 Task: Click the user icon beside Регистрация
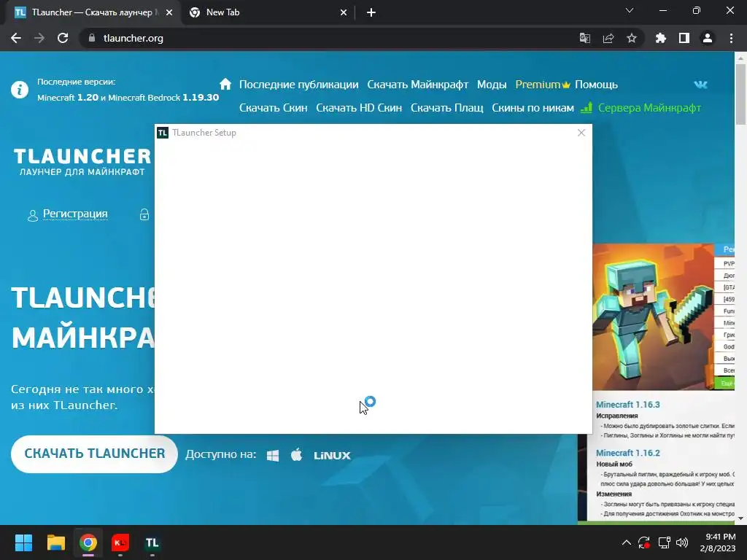[x=32, y=216]
